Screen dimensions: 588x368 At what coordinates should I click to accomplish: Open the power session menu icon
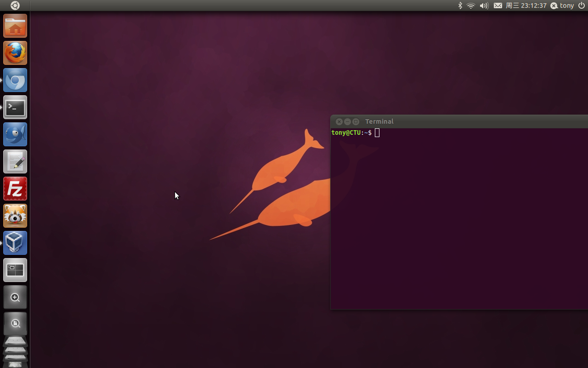coord(581,6)
